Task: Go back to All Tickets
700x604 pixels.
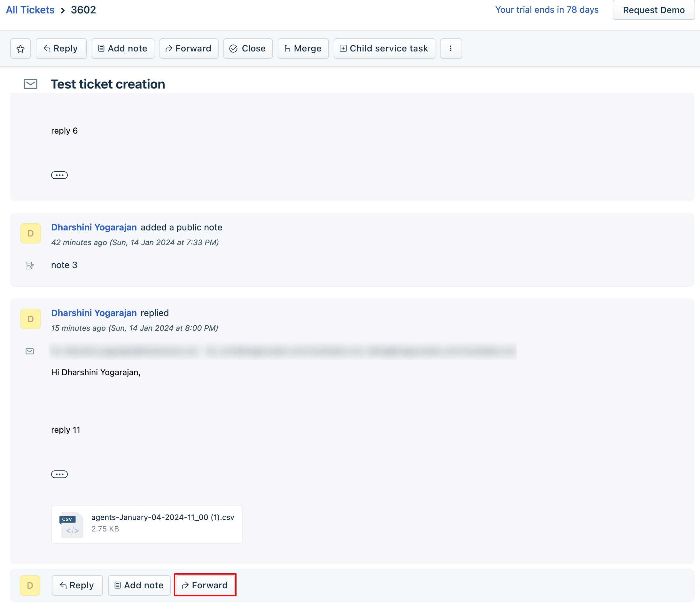Action: coord(30,10)
